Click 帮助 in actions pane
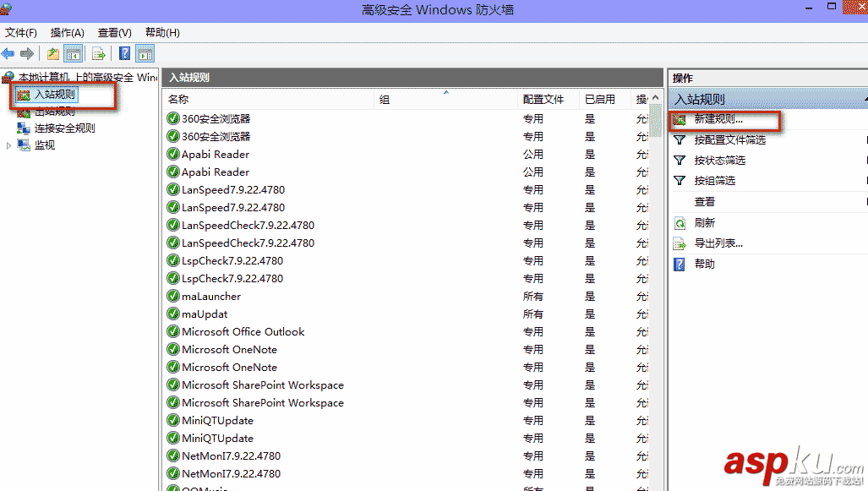Screen dimensions: 868x491 [704, 264]
